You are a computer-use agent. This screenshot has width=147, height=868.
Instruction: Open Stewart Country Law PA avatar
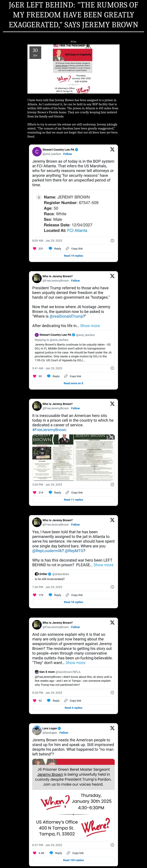(37, 152)
